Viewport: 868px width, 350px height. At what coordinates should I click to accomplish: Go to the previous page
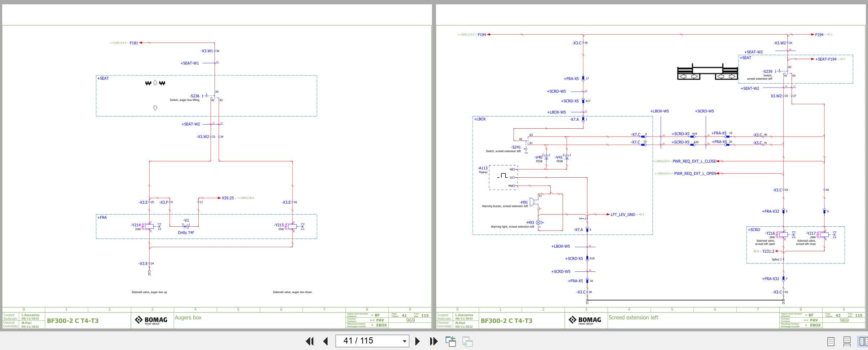tap(326, 341)
